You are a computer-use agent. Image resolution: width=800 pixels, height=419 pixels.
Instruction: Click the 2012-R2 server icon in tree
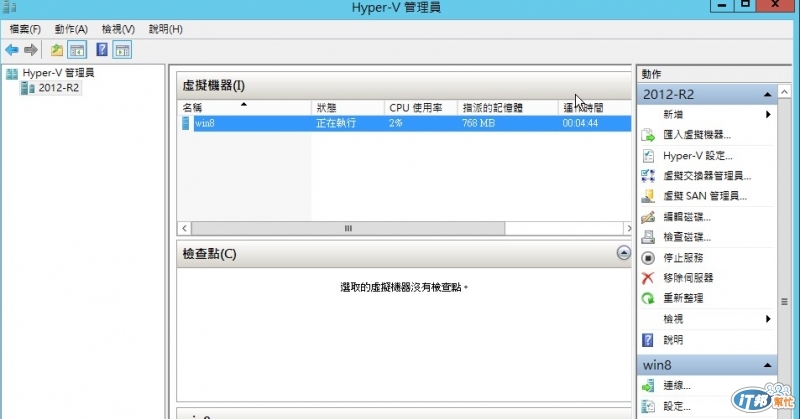[28, 88]
